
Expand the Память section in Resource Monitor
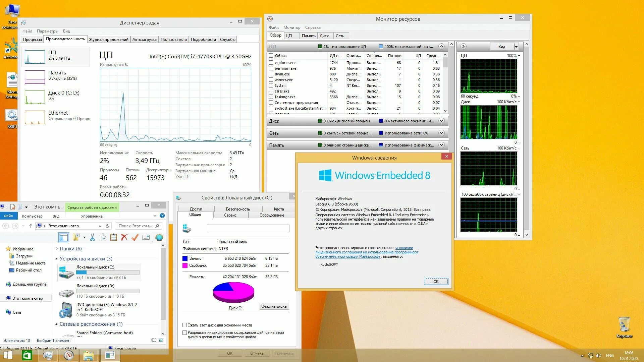[441, 145]
